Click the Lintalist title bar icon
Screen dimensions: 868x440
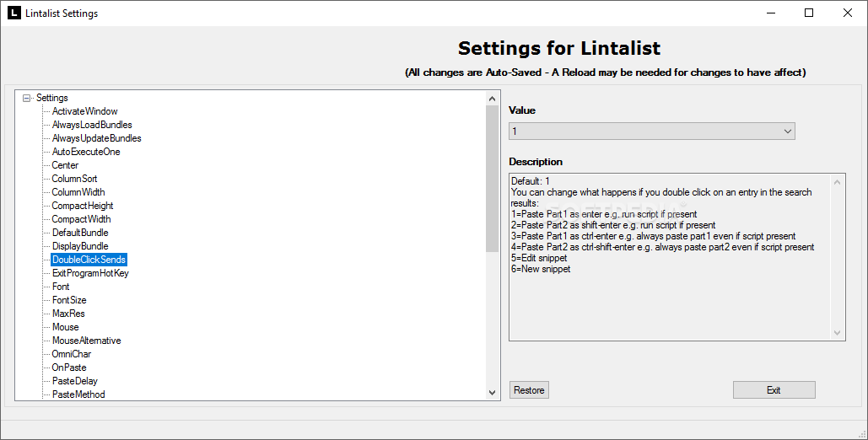tap(13, 13)
